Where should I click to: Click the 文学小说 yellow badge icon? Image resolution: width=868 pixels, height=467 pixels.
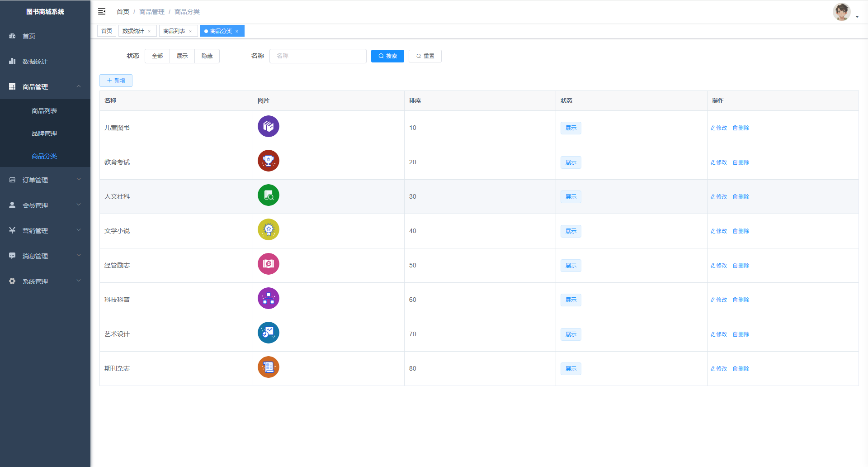268,229
